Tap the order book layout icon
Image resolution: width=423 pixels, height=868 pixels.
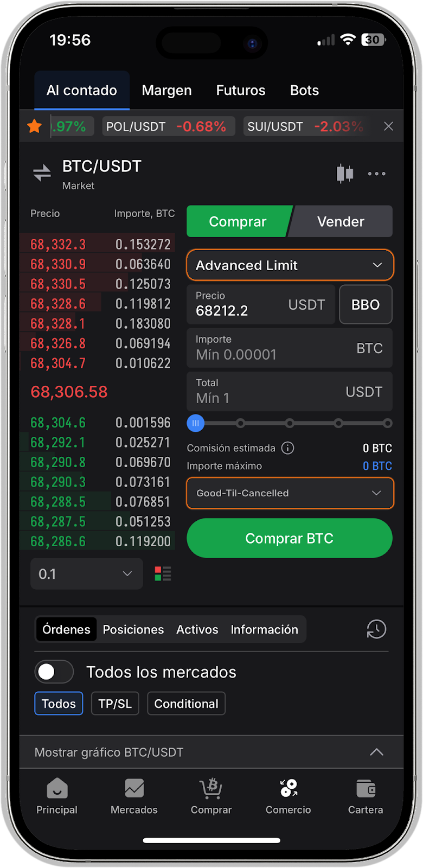[x=163, y=574]
